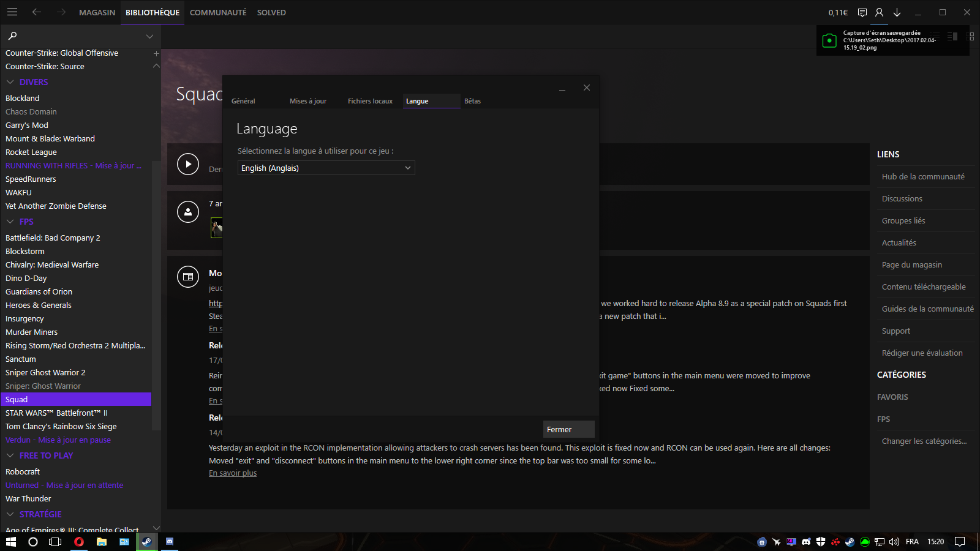Open the COMMUNAUTÉ section

(218, 12)
